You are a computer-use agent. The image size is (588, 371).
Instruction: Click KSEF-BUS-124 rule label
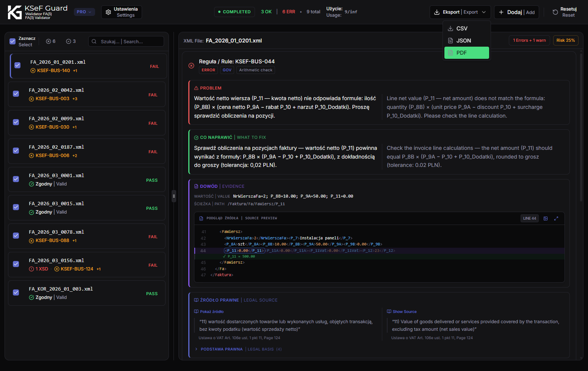77,269
